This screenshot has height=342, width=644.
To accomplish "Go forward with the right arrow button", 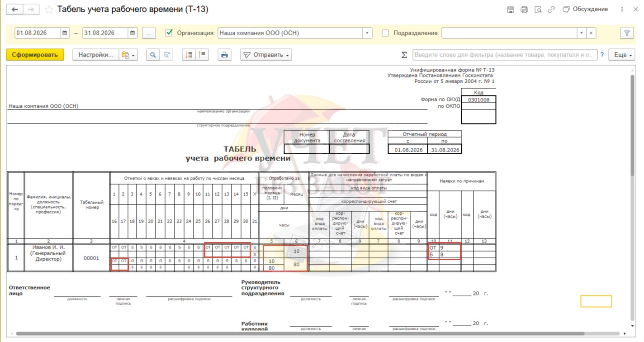I will pos(31,9).
